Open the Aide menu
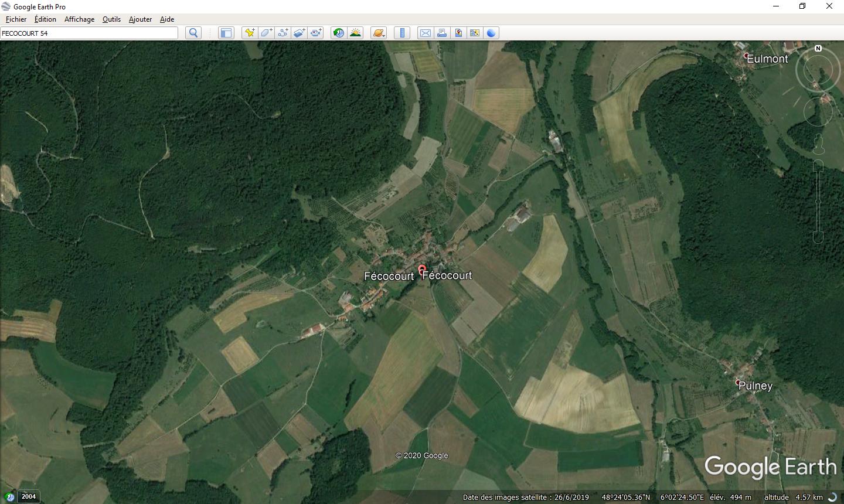Viewport: 844px width, 504px height. [x=167, y=19]
